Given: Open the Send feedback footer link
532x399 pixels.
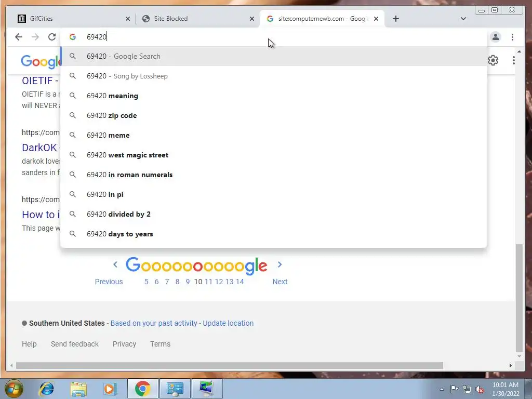Looking at the screenshot, I should click(x=75, y=344).
